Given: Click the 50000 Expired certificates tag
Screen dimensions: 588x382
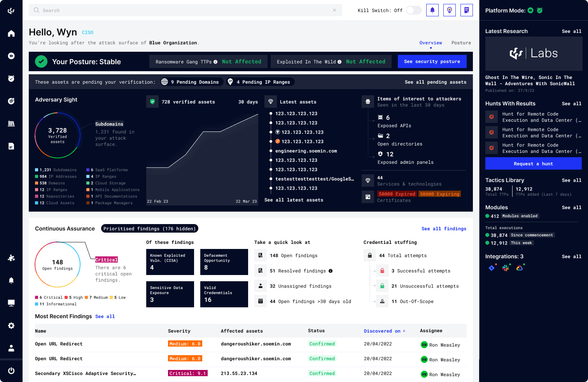Looking at the screenshot, I should (397, 194).
